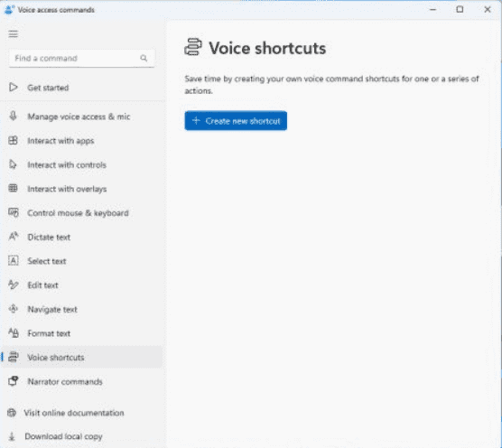Click the Get started play icon

click(x=14, y=87)
